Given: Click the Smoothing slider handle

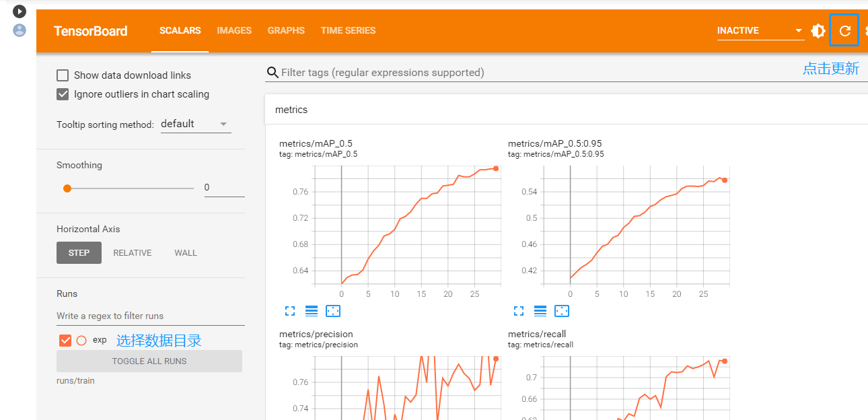Looking at the screenshot, I should pos(67,188).
